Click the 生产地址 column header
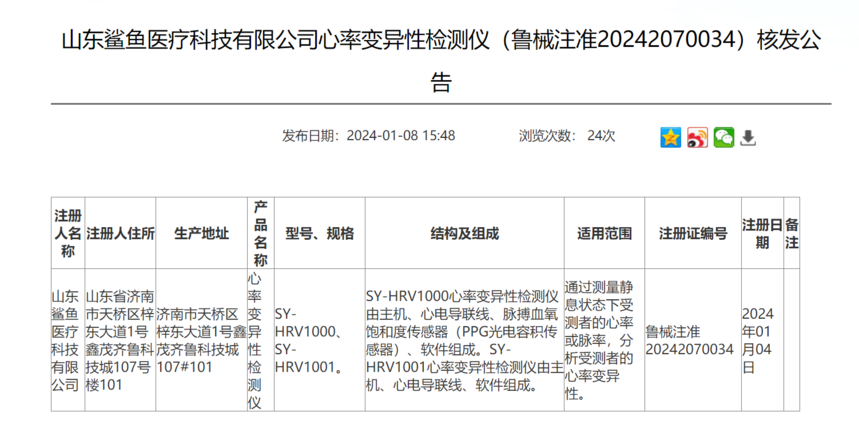The image size is (859, 424). pos(202,233)
